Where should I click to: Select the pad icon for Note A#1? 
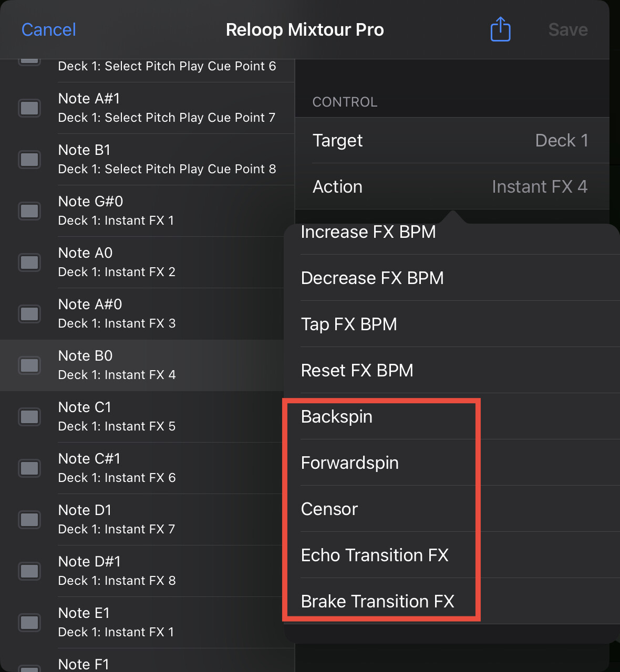(x=29, y=108)
